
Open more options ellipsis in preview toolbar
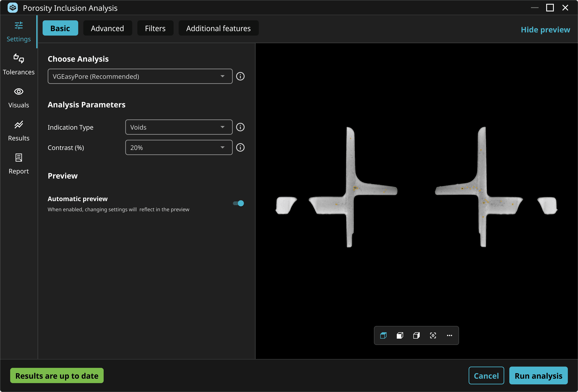pyautogui.click(x=449, y=336)
